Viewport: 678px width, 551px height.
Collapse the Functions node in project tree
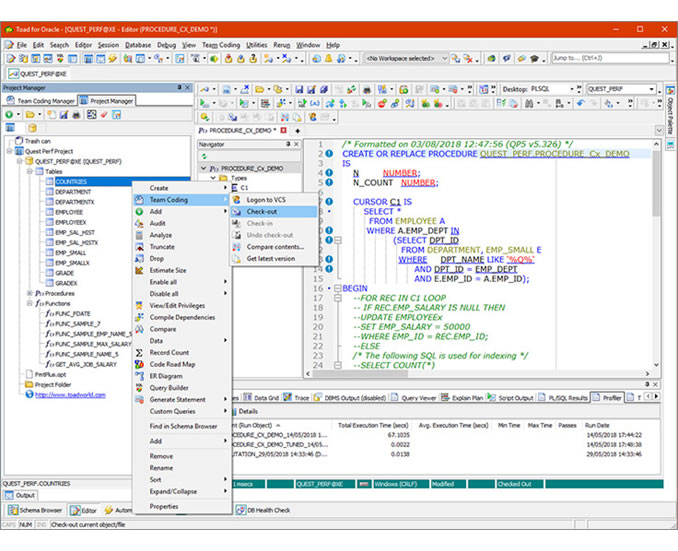[x=30, y=303]
